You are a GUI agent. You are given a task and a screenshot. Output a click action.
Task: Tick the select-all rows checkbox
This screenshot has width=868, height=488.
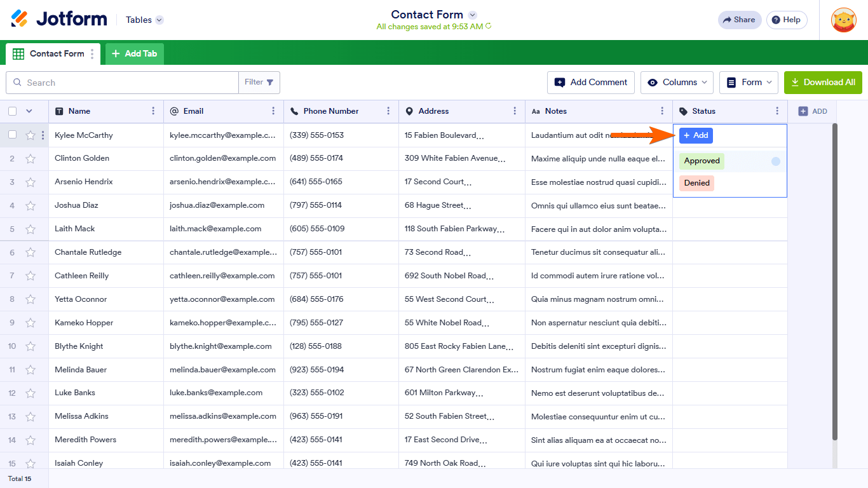tap(12, 111)
